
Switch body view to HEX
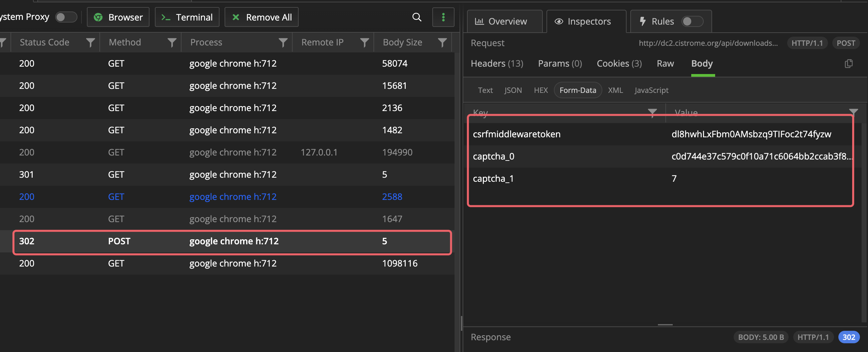point(540,90)
